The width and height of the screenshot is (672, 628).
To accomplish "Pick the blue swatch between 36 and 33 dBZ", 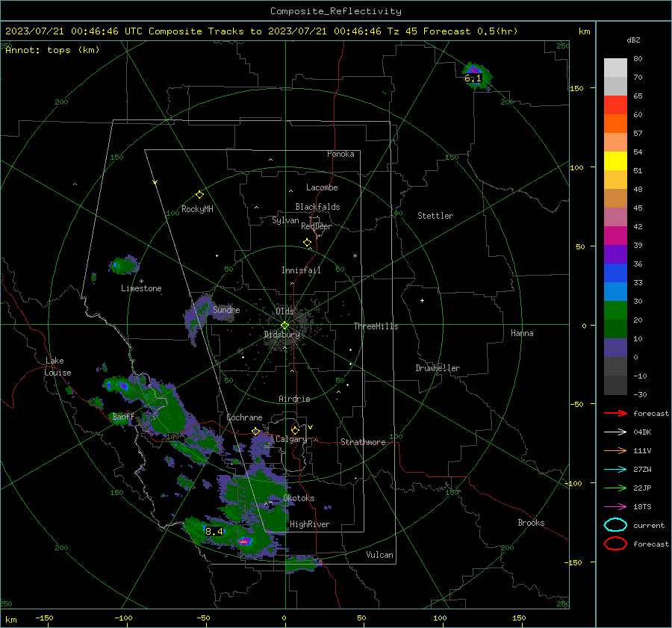I will tap(615, 273).
